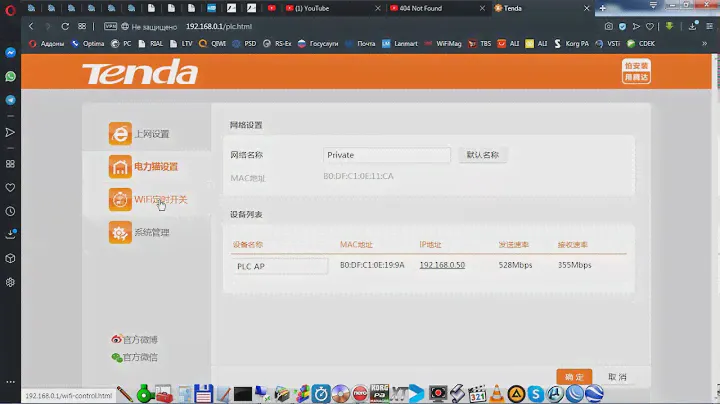Click the Opera sidebar history clock icon

click(10, 210)
